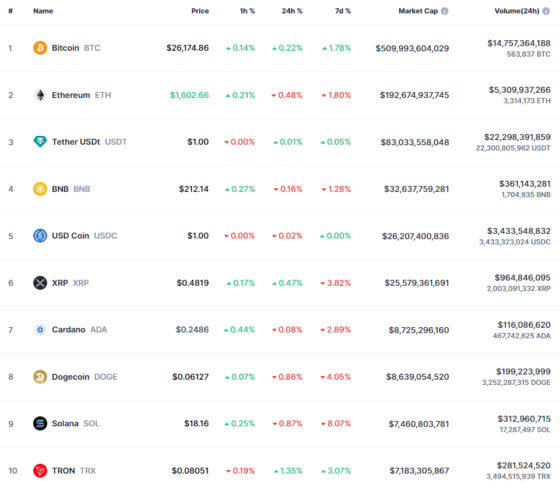Click the USD Coin blue logo

coord(40,236)
